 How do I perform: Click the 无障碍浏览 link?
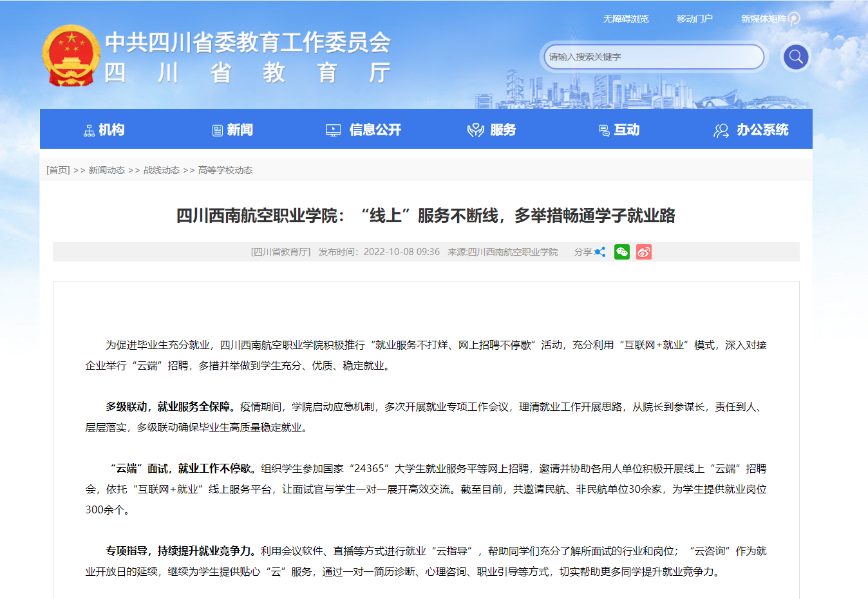coord(626,19)
